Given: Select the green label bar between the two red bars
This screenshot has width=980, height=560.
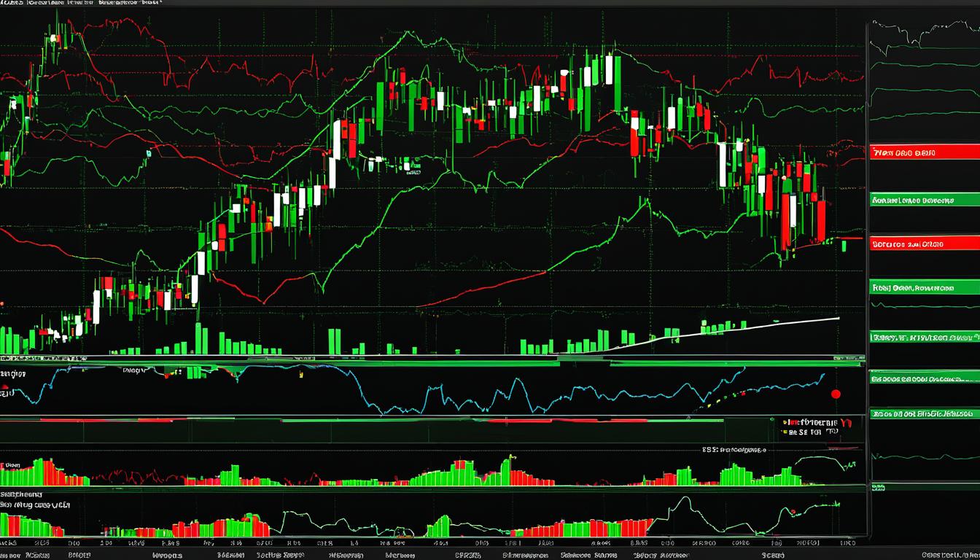Looking at the screenshot, I should tap(925, 199).
